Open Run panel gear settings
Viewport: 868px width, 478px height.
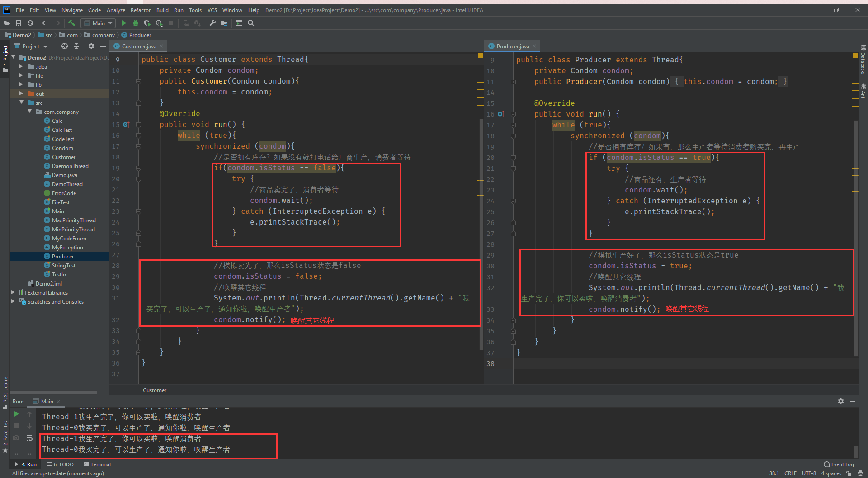point(841,401)
